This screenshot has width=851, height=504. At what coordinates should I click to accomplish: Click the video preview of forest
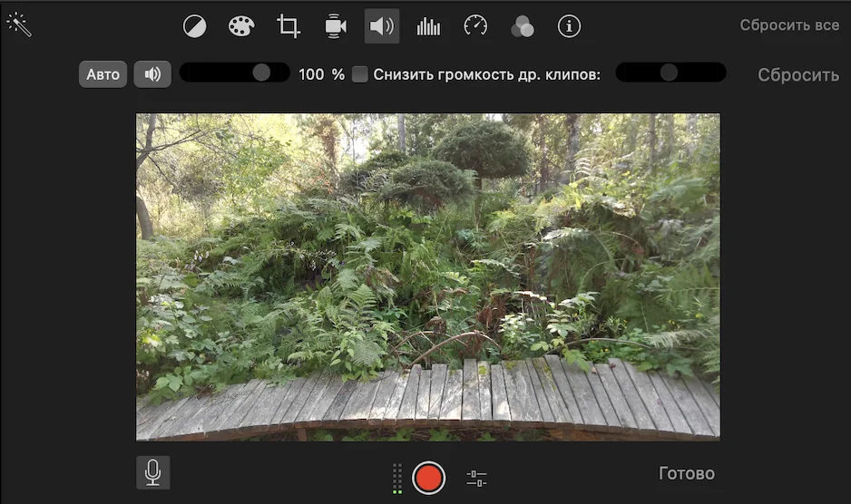428,276
